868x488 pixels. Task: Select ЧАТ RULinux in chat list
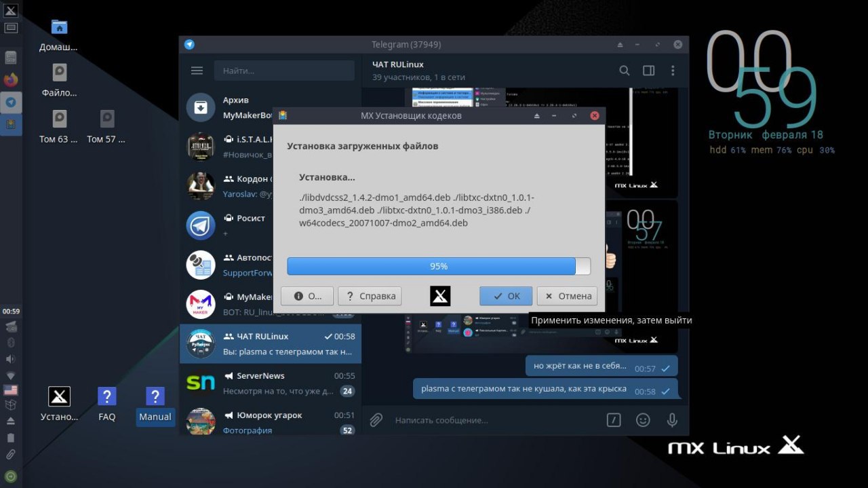[x=271, y=343]
